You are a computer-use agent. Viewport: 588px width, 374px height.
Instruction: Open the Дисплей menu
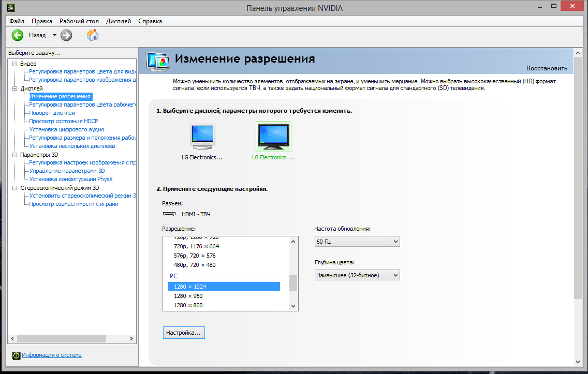[118, 21]
